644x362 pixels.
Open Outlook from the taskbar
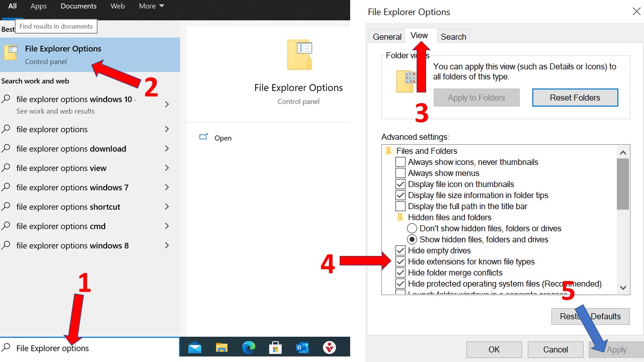click(302, 347)
